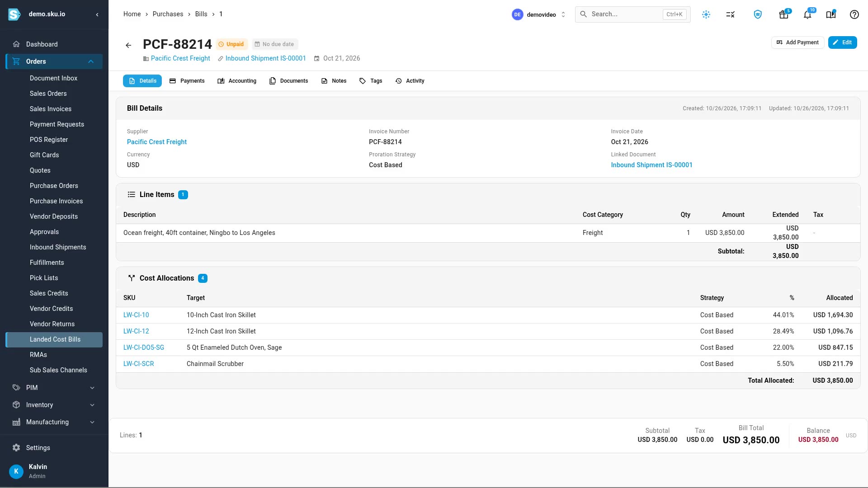Open SKU link LW-CI-DO5-SG
This screenshot has width=868, height=488.
pos(144,347)
